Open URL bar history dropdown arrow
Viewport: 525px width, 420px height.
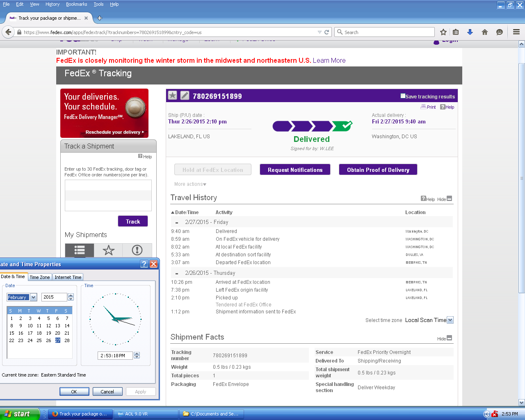pos(320,32)
